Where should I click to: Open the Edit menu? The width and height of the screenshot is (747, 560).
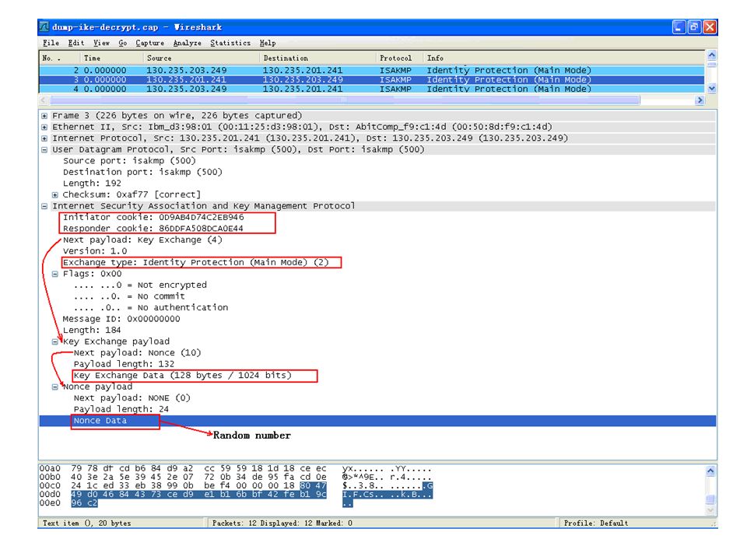point(75,43)
